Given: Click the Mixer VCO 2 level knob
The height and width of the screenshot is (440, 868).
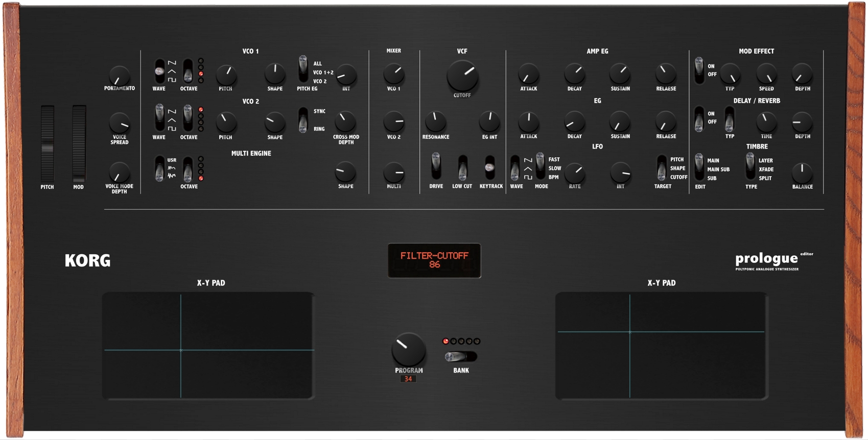Looking at the screenshot, I should 393,123.
